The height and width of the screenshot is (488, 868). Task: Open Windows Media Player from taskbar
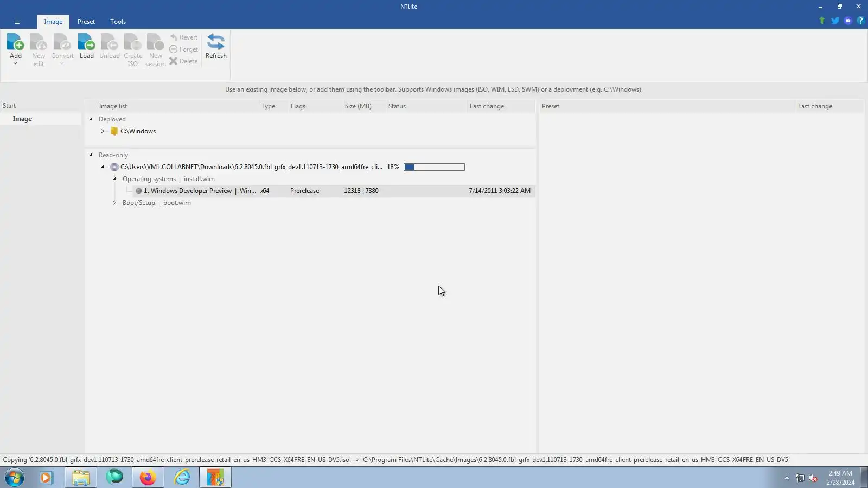point(46,478)
